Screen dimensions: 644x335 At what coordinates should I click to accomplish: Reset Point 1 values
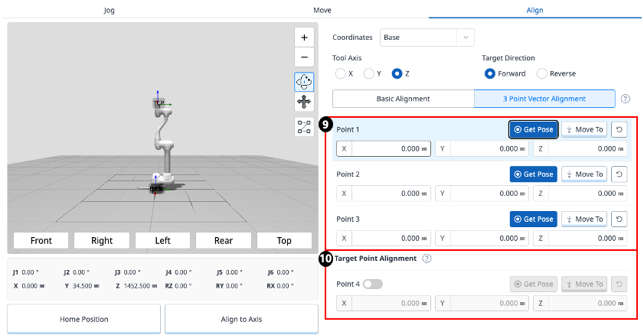(619, 129)
